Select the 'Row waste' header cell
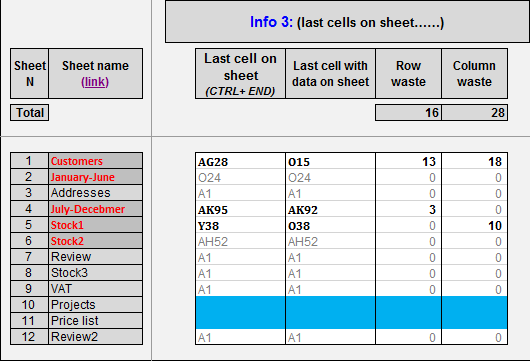The width and height of the screenshot is (530, 361). click(408, 73)
